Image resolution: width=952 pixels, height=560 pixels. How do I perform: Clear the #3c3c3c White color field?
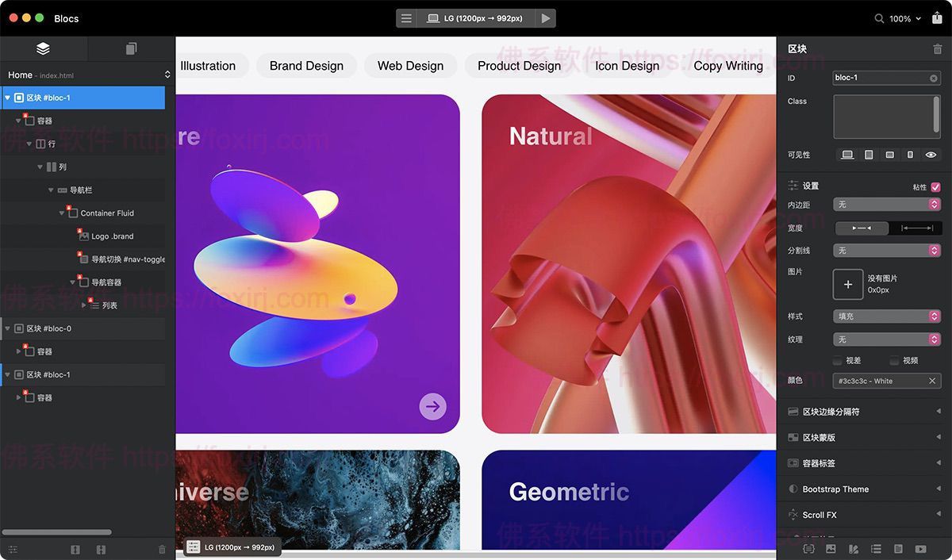tap(932, 381)
